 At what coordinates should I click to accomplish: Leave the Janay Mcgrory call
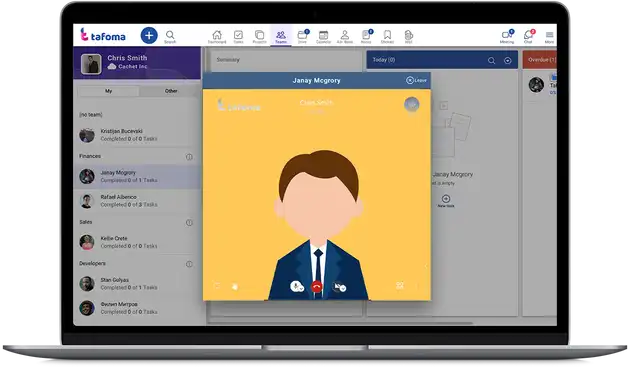pos(416,80)
